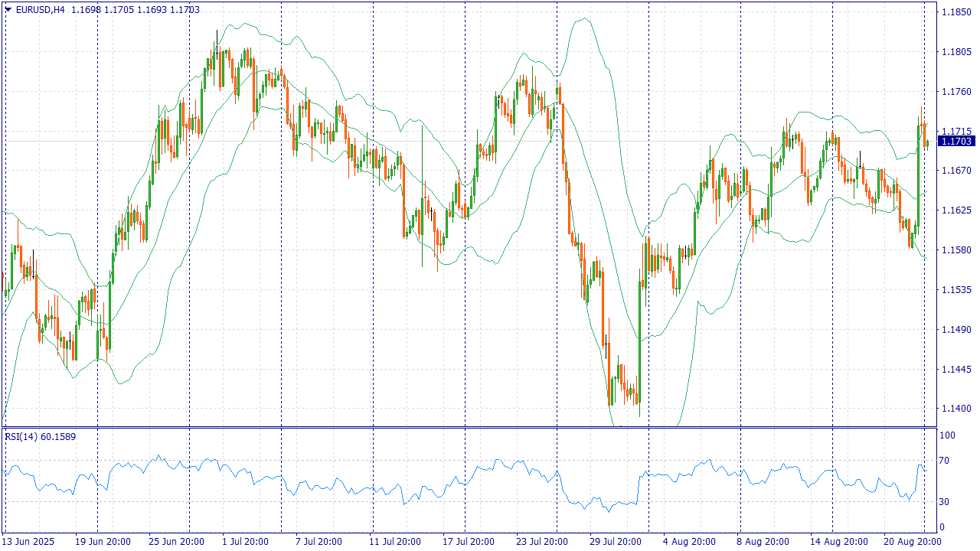Click the 23 Jul 20:00 time label

click(541, 542)
